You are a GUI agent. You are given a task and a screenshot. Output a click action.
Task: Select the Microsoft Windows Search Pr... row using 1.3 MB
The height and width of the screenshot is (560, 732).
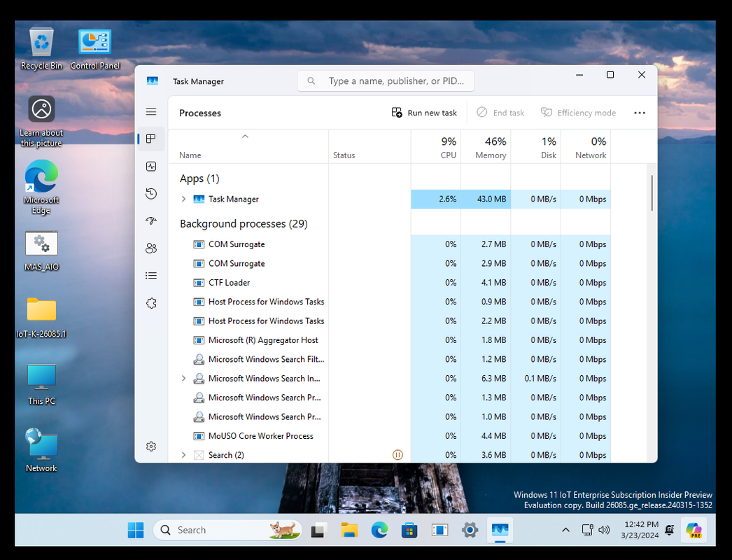tap(389, 398)
